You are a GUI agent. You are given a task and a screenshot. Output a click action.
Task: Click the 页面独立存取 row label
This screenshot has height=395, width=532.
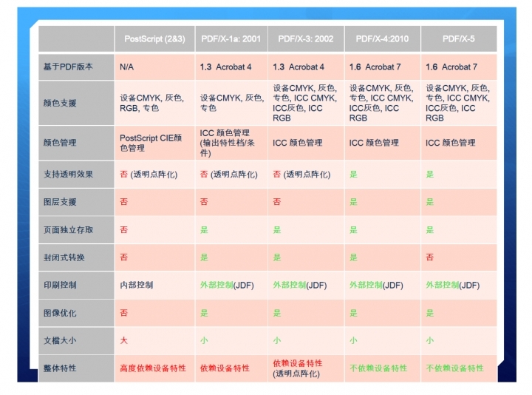pos(68,230)
